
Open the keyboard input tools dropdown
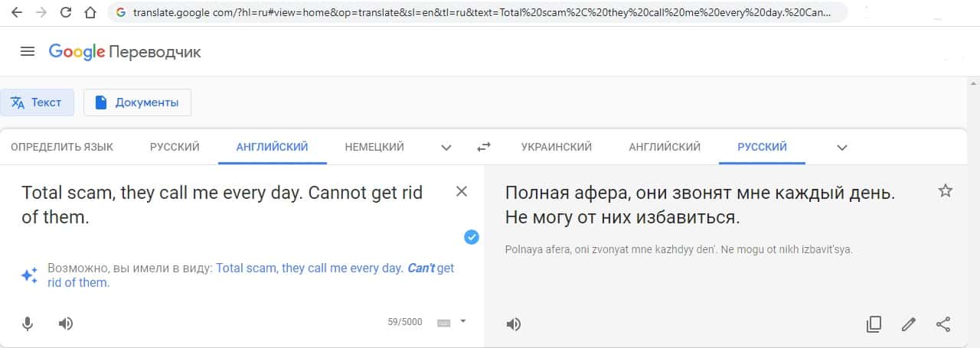click(463, 322)
